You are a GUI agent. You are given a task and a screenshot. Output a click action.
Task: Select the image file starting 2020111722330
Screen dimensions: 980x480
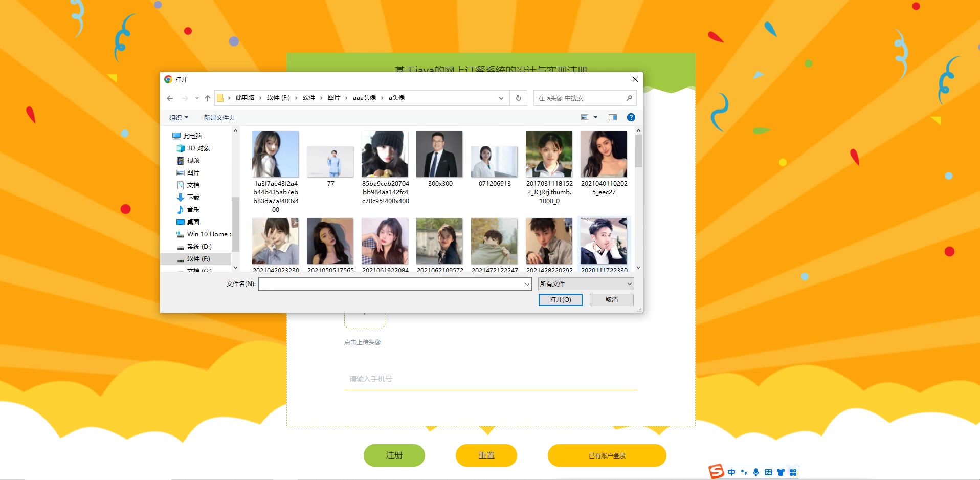(604, 245)
